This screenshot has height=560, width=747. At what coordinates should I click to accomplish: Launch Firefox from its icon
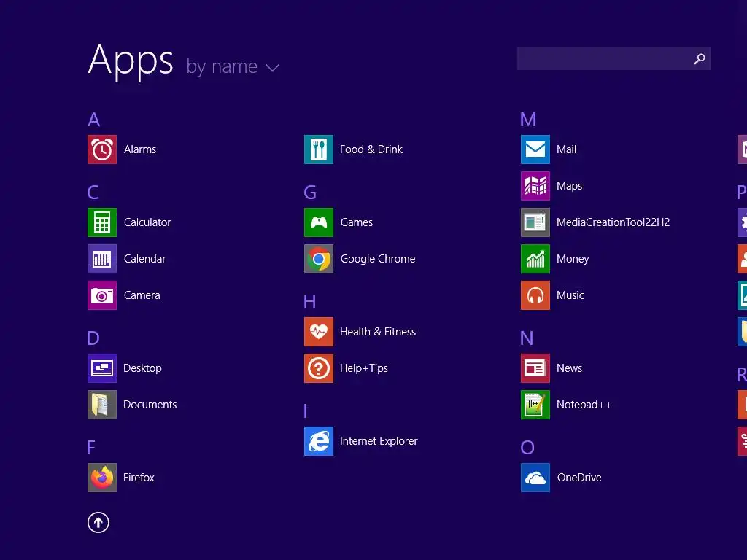click(102, 478)
